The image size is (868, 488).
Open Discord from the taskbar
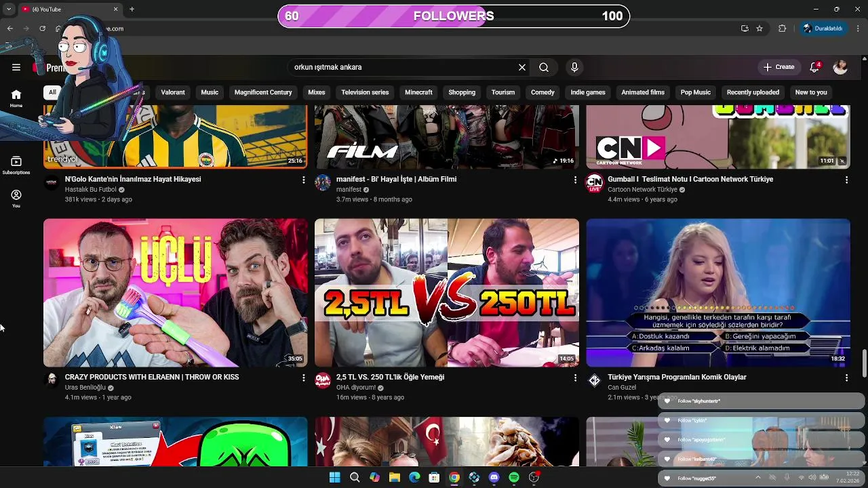[x=494, y=477]
